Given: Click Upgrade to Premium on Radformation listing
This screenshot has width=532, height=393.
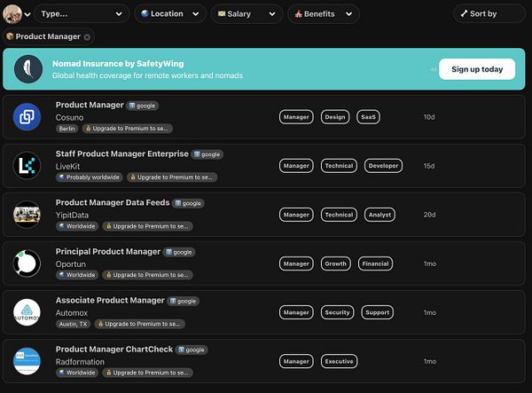Looking at the screenshot, I should click(x=147, y=373).
